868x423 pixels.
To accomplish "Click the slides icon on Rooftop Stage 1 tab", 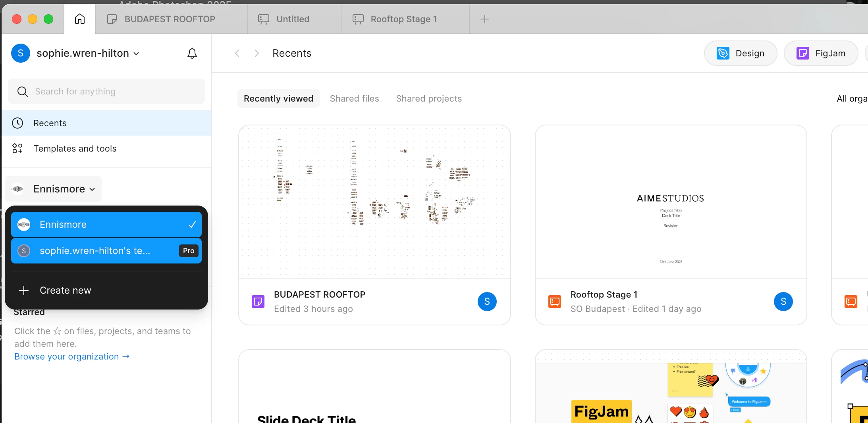I will pyautogui.click(x=358, y=19).
